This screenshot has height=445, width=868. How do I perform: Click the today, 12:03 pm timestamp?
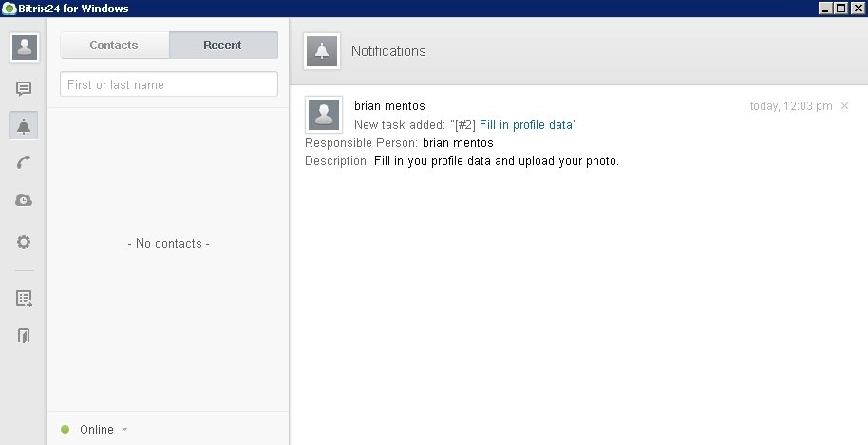coord(791,106)
